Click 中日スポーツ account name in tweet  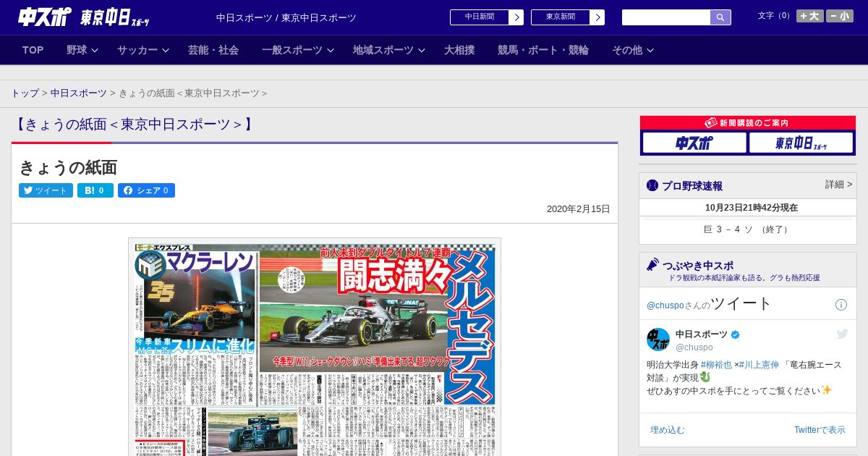coord(702,334)
